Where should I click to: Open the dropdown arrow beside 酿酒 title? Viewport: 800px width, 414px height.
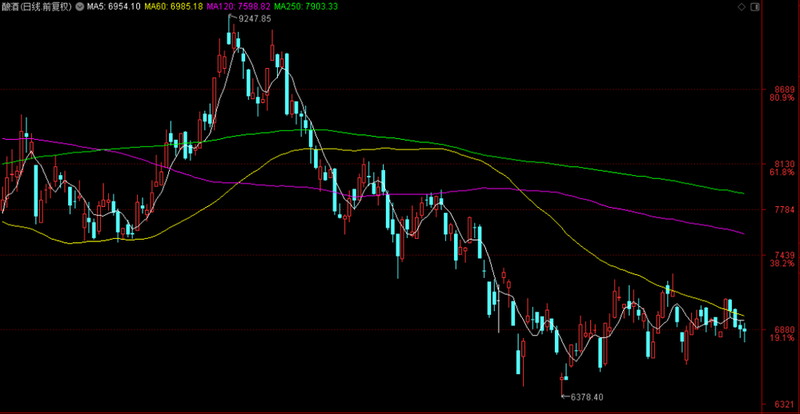click(79, 8)
